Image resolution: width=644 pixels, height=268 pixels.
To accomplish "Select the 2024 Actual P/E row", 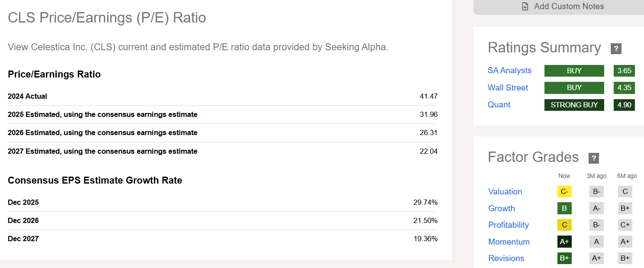I will [x=222, y=96].
